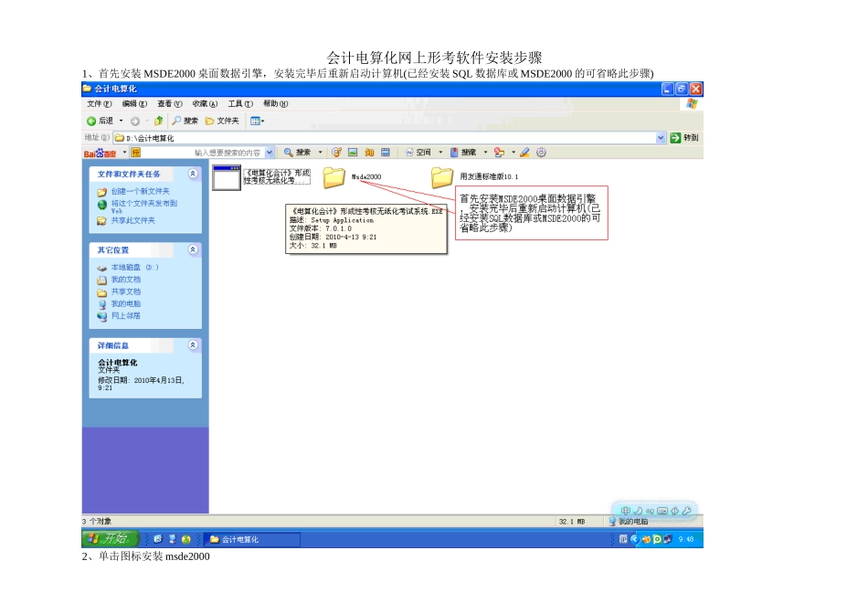This screenshot has height=614, width=868.
Task: Open 网上邻居 link
Action: 126,316
